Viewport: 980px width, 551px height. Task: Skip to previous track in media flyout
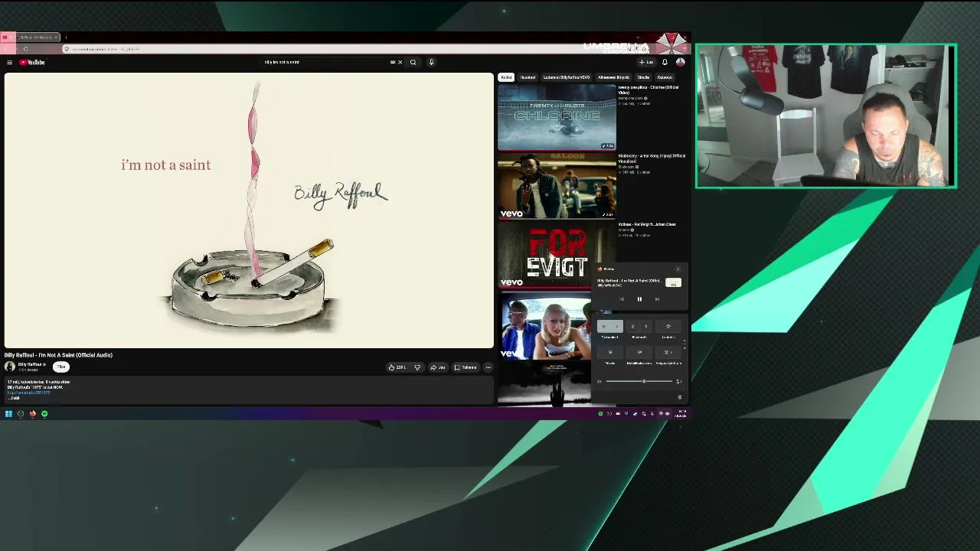pyautogui.click(x=622, y=299)
